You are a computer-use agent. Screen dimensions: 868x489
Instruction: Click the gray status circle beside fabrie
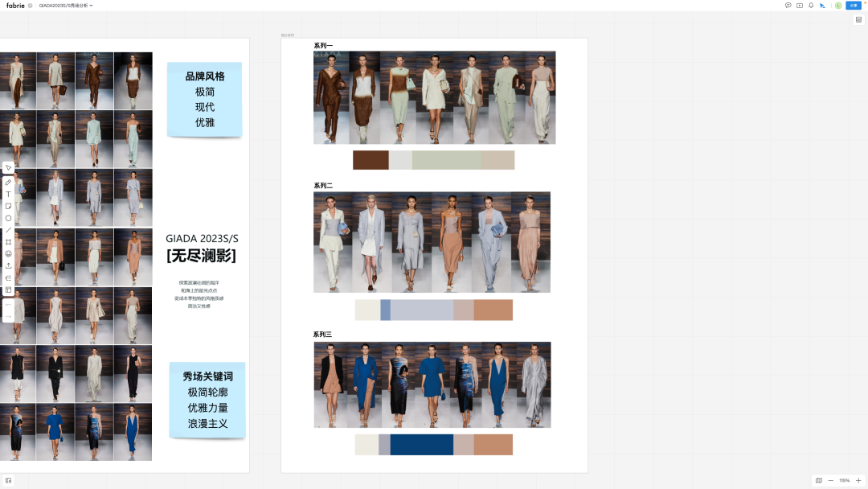click(31, 6)
